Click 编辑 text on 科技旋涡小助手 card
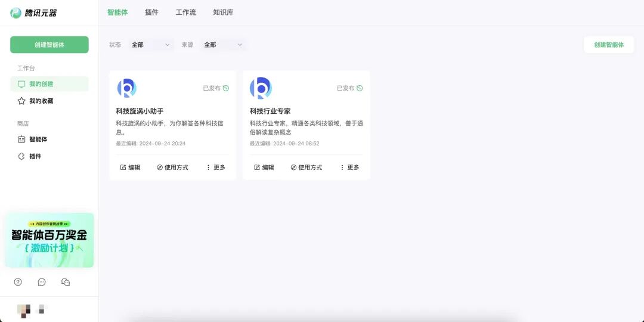644x322 pixels. pos(134,167)
